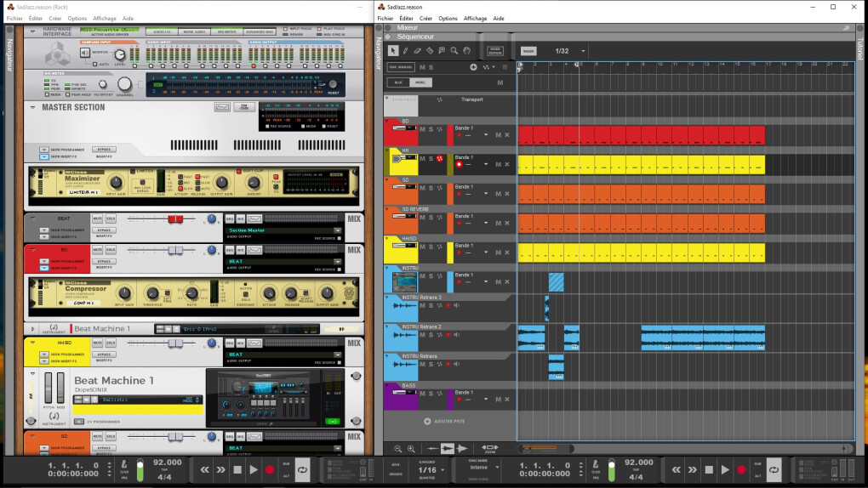Open Créer menu in the rack window
The image size is (868, 488).
[x=55, y=18]
